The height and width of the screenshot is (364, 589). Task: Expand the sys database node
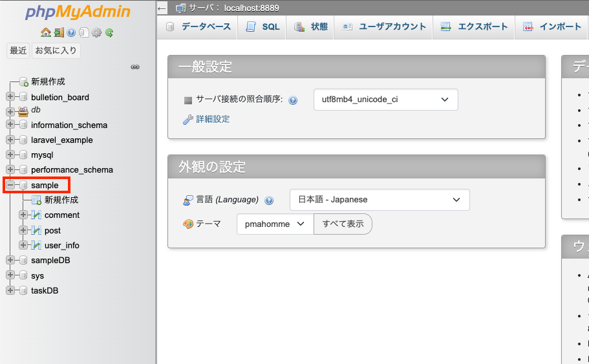[x=10, y=275]
